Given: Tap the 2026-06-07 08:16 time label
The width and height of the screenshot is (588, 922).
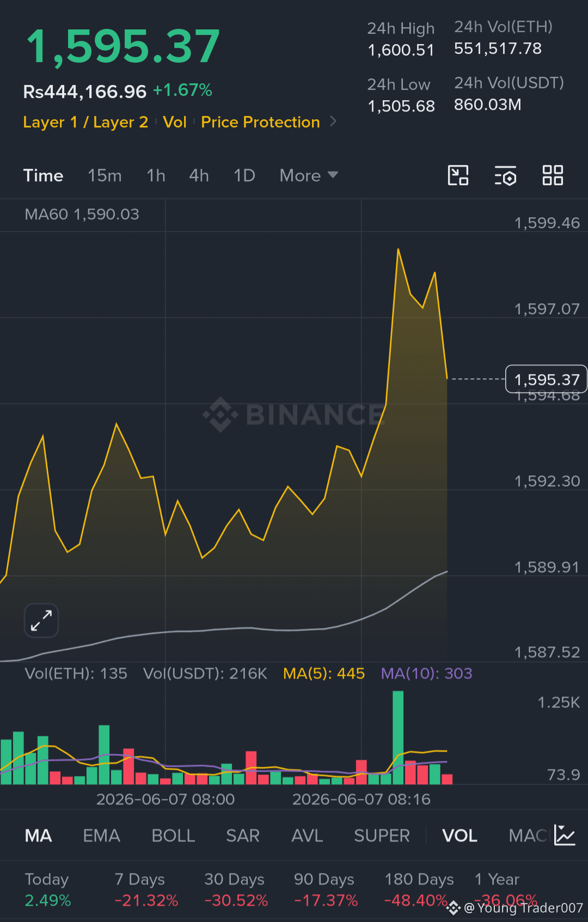Looking at the screenshot, I should tap(362, 799).
